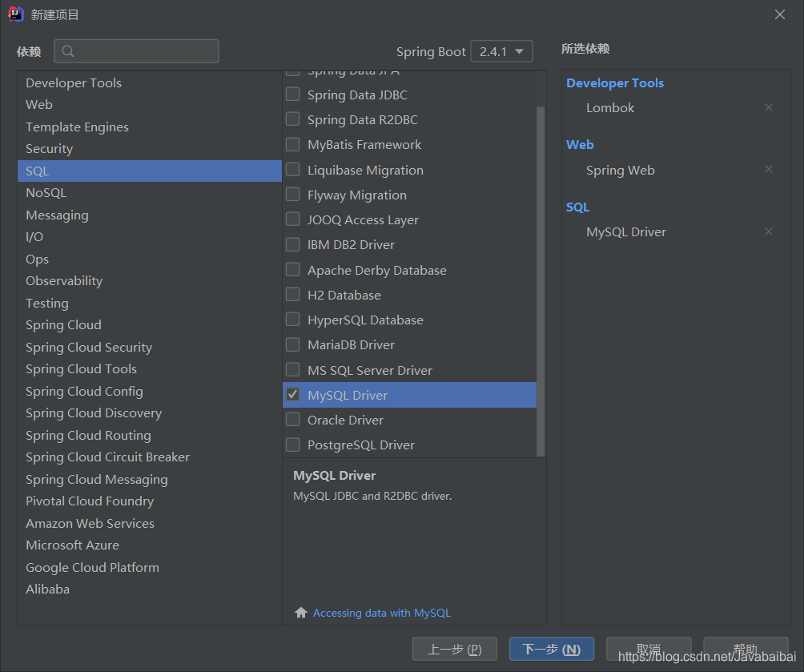
Task: Select the SQL category
Action: [x=149, y=171]
